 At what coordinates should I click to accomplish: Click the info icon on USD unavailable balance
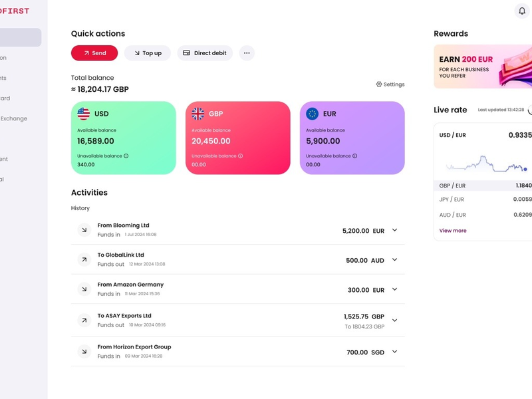click(126, 156)
